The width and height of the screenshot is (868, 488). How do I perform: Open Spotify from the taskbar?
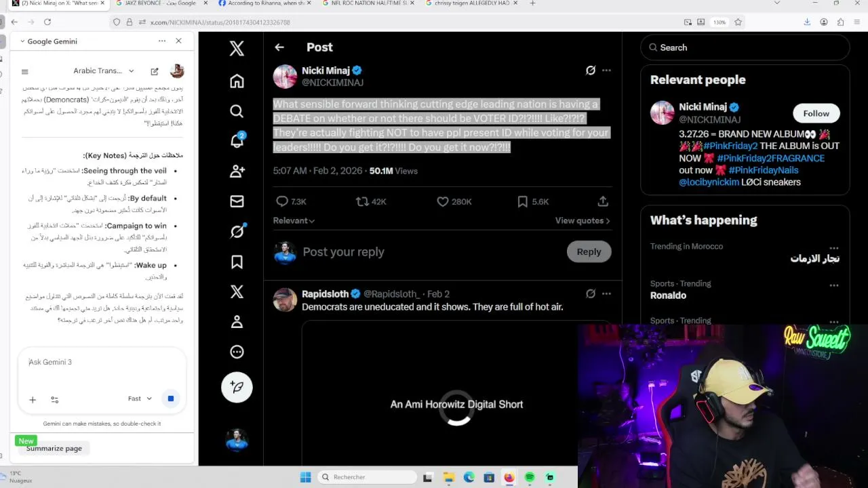click(x=530, y=477)
